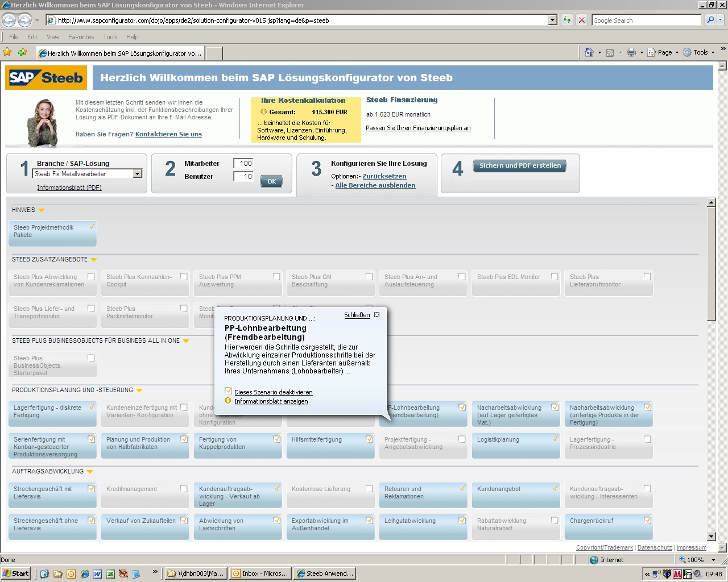Select the Favorites Center star icon
This screenshot has width=728, height=582.
pos(7,52)
